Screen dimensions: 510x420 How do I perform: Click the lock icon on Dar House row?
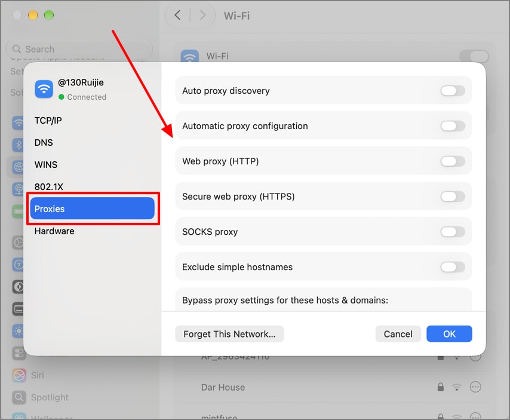(x=440, y=387)
